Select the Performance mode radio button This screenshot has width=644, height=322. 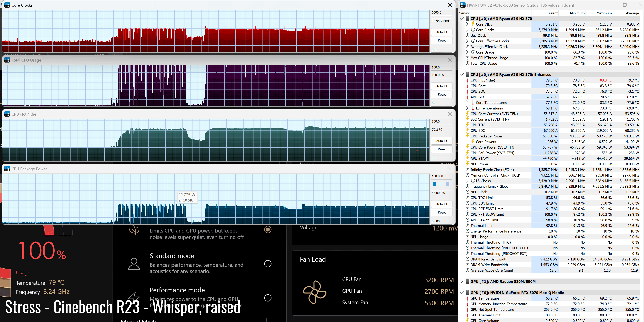268,298
